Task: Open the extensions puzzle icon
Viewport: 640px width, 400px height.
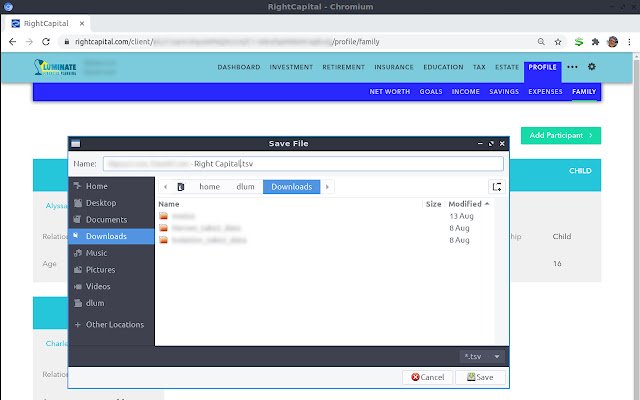Action: pyautogui.click(x=596, y=42)
